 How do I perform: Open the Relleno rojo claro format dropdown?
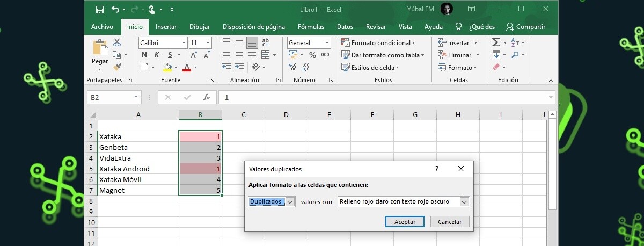pyautogui.click(x=464, y=202)
